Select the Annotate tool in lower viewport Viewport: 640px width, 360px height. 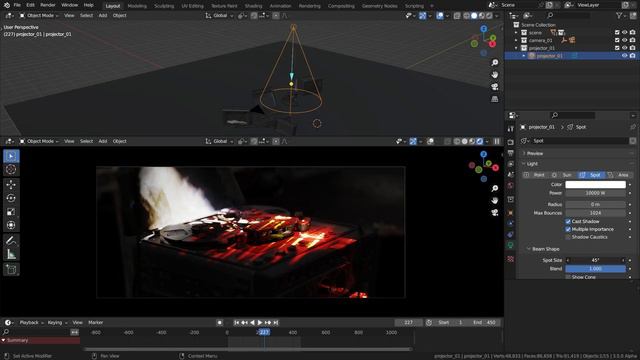[11, 240]
